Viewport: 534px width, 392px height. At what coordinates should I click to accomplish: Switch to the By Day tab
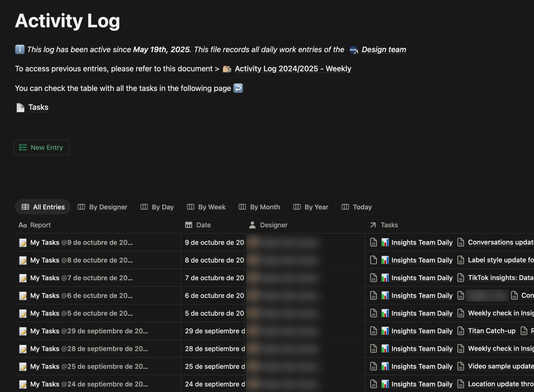pos(157,207)
